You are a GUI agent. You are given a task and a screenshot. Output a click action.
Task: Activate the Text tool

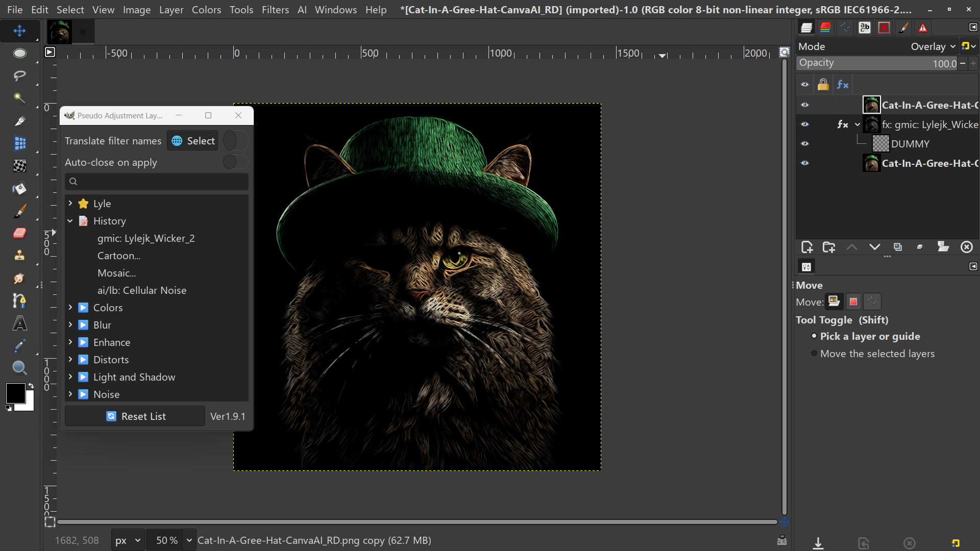pyautogui.click(x=19, y=323)
